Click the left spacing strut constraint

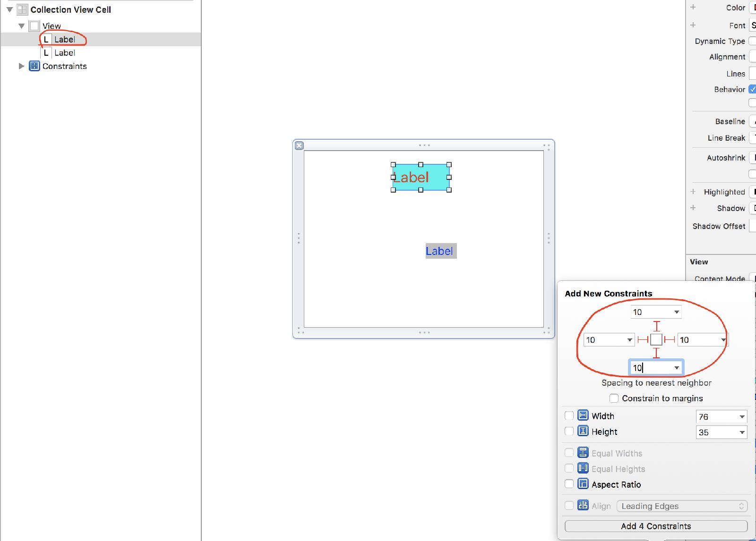(x=643, y=339)
